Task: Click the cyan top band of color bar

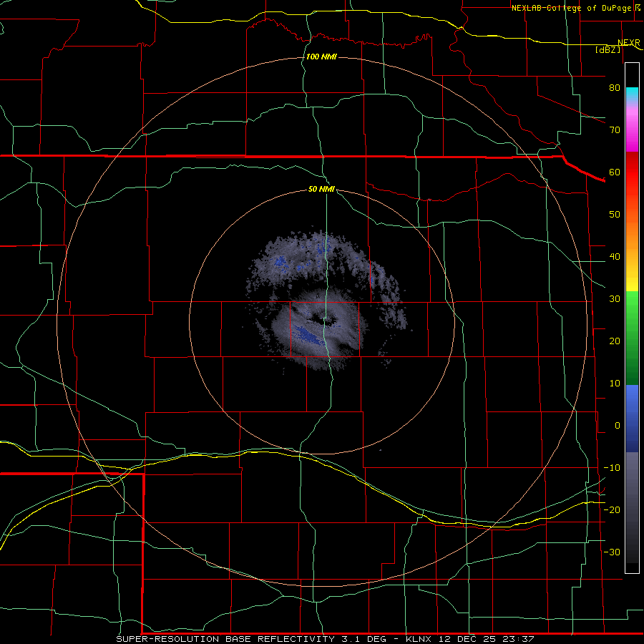Action: point(632,94)
